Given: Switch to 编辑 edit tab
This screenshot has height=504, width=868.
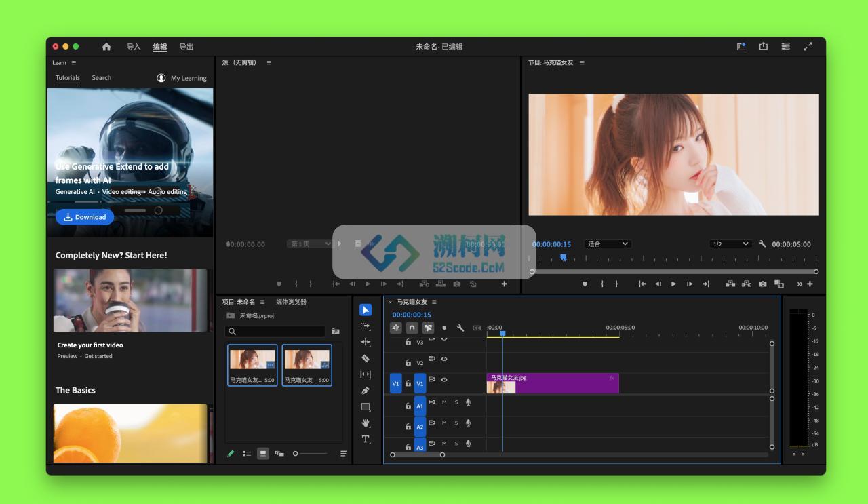Looking at the screenshot, I should click(x=160, y=47).
